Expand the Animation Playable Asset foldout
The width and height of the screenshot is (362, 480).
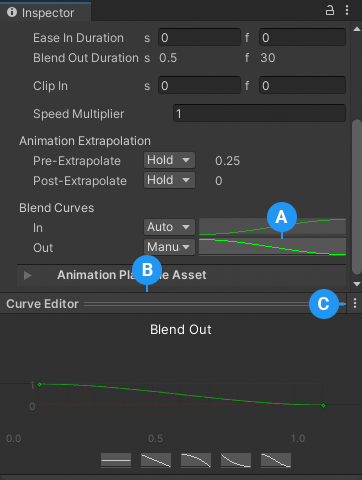coord(28,275)
